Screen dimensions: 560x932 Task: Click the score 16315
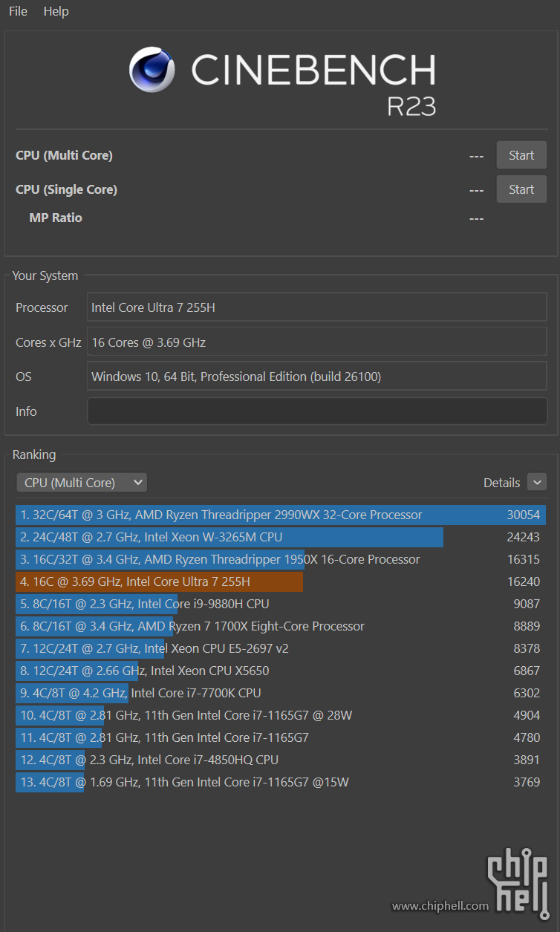(524, 559)
